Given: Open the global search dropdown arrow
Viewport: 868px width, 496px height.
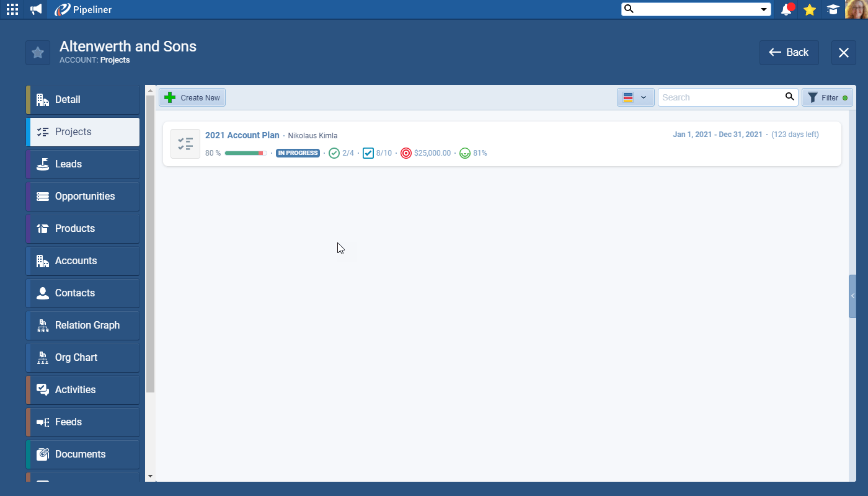Looking at the screenshot, I should [x=764, y=9].
